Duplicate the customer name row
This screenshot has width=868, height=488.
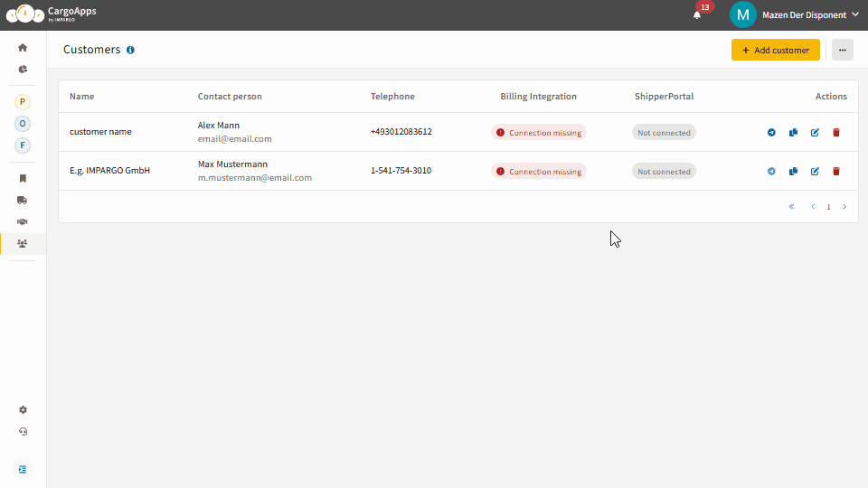(793, 132)
